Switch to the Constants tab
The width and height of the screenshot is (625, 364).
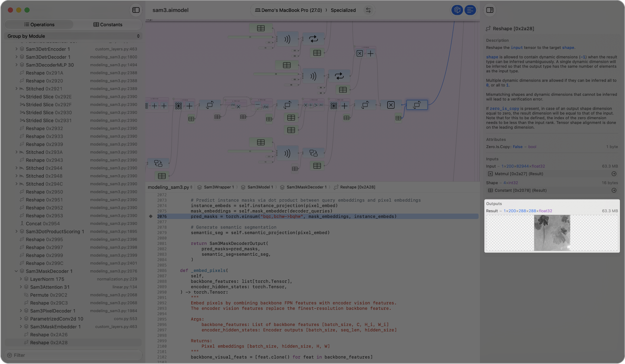tap(108, 24)
